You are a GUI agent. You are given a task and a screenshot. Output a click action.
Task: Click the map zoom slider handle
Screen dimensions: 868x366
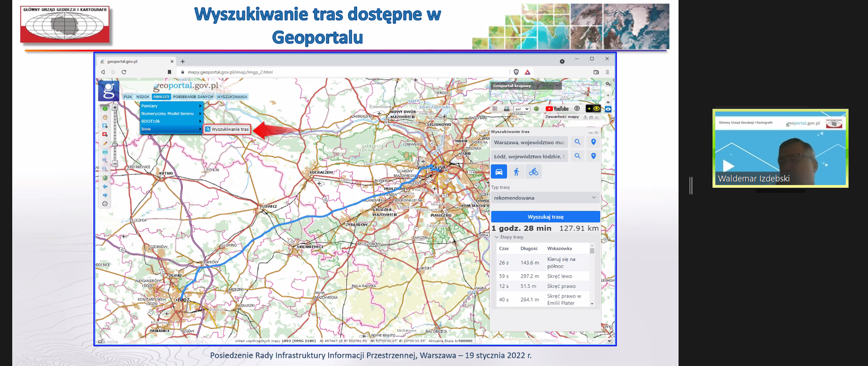(x=115, y=145)
